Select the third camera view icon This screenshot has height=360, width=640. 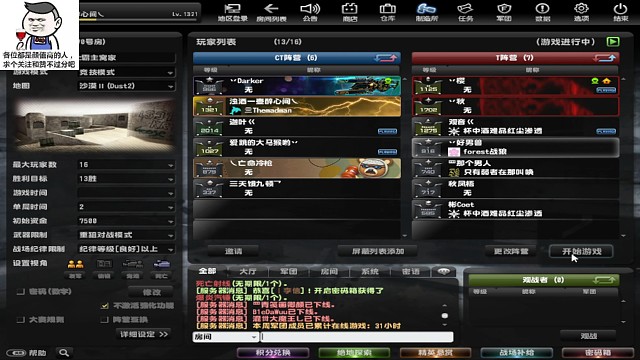[x=132, y=264]
